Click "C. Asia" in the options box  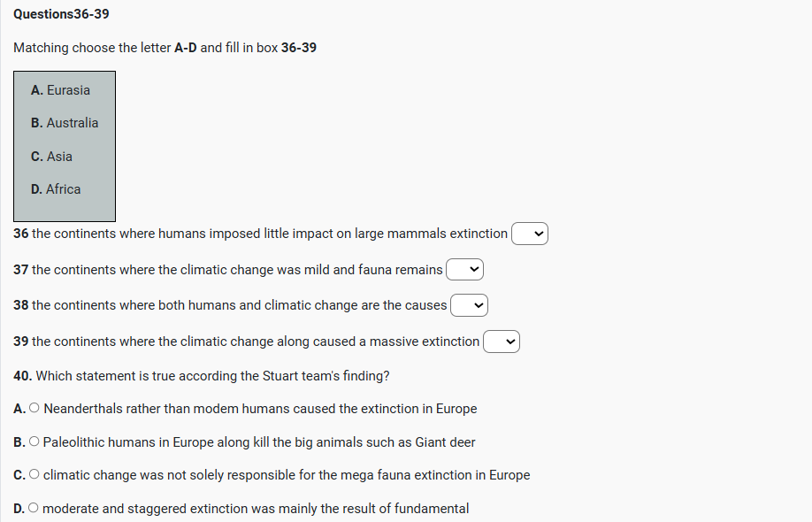click(x=51, y=157)
